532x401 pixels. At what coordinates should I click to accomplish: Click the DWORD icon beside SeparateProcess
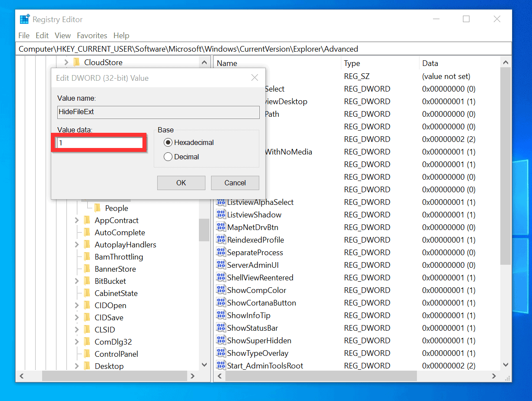220,252
